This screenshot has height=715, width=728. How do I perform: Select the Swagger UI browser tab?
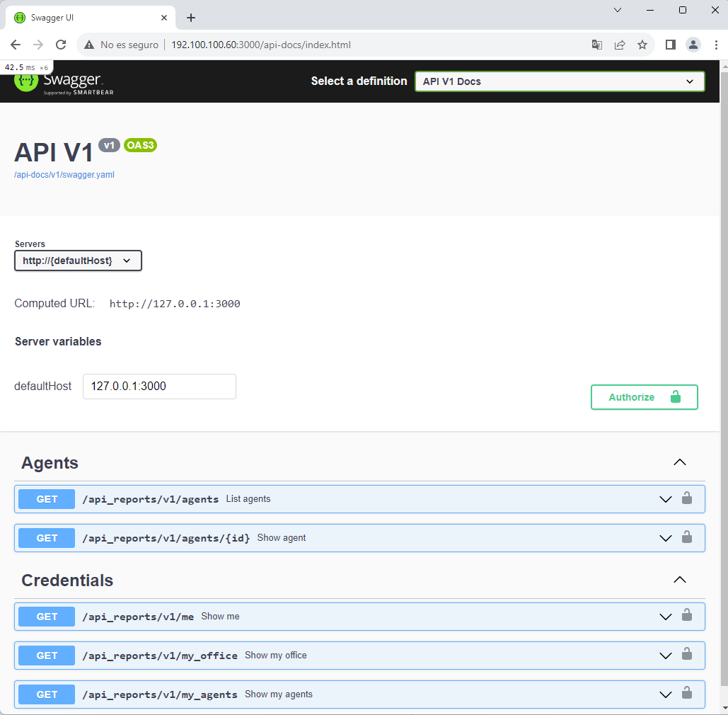(x=91, y=18)
